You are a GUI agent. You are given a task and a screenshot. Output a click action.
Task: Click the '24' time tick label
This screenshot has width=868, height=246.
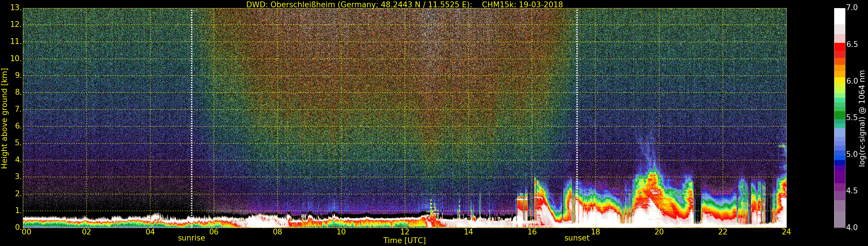(x=786, y=232)
